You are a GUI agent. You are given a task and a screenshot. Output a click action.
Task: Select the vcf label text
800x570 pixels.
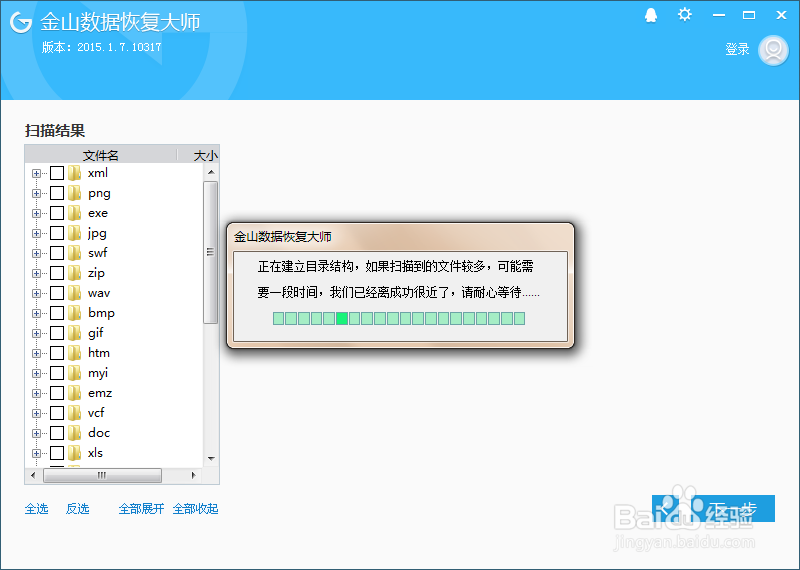click(96, 413)
